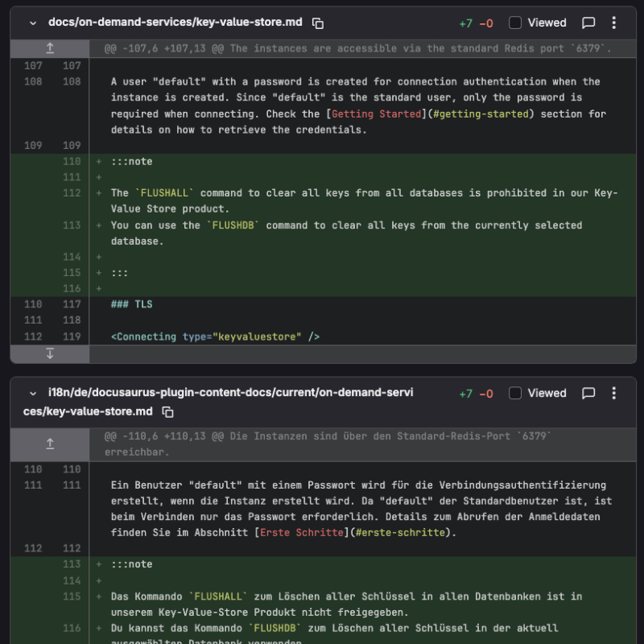Copy the path of the i18n/de key-value-store.md file
This screenshot has height=644, width=644.
click(167, 412)
